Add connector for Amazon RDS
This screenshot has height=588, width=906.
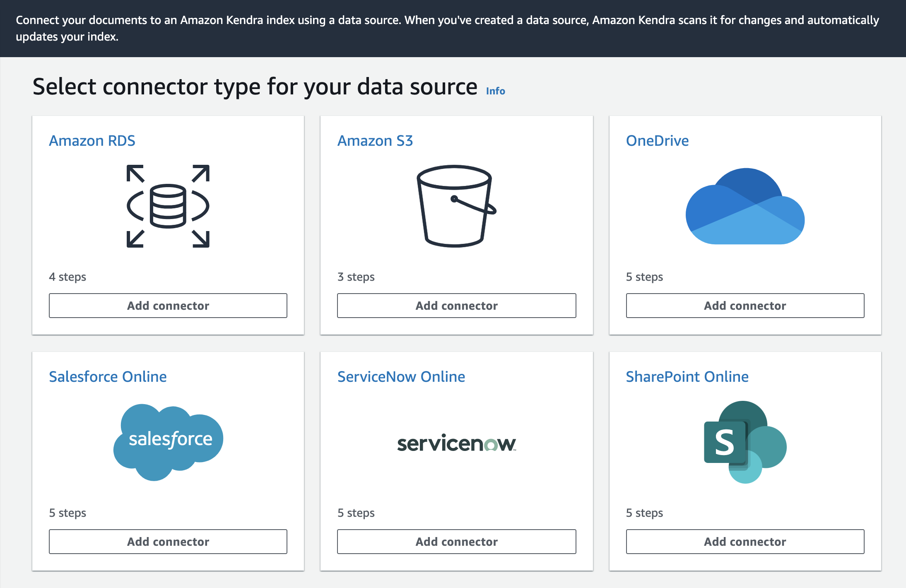click(x=168, y=306)
